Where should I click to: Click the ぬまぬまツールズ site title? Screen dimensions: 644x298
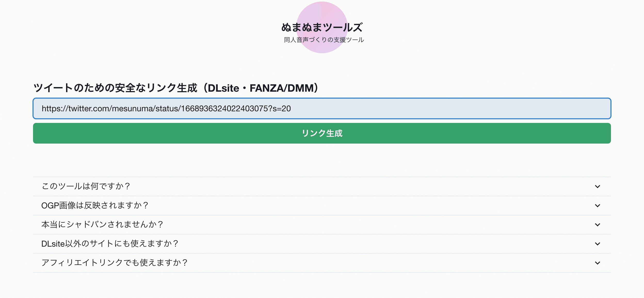tap(322, 27)
